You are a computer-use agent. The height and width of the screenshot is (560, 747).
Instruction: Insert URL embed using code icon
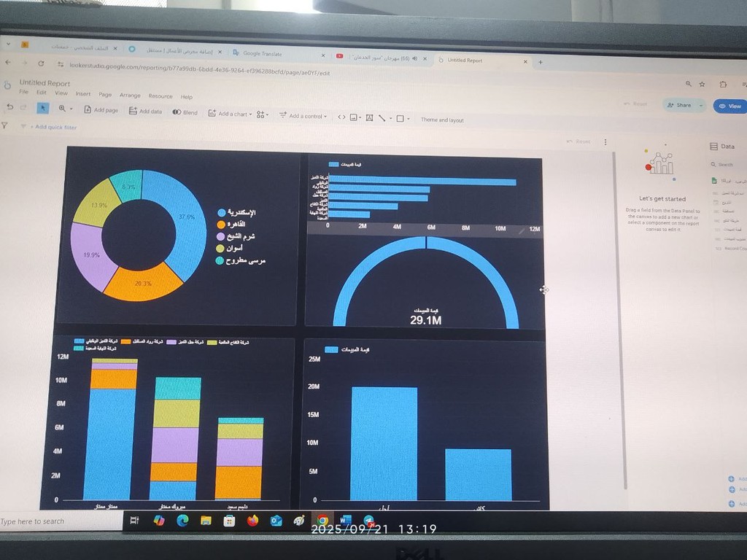tap(341, 117)
